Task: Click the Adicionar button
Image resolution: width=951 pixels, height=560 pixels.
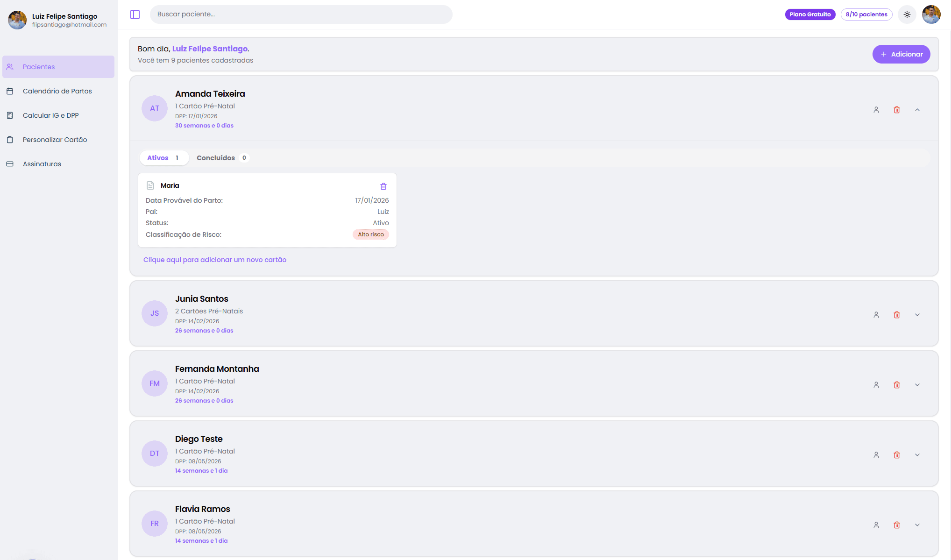Action: (901, 54)
